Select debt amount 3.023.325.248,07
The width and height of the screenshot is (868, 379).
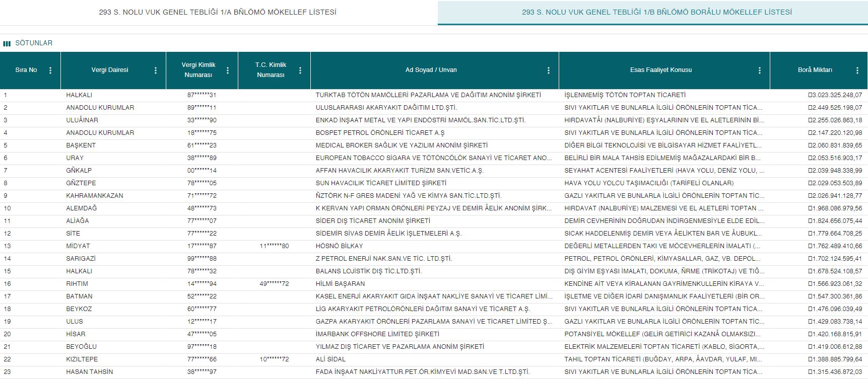835,95
